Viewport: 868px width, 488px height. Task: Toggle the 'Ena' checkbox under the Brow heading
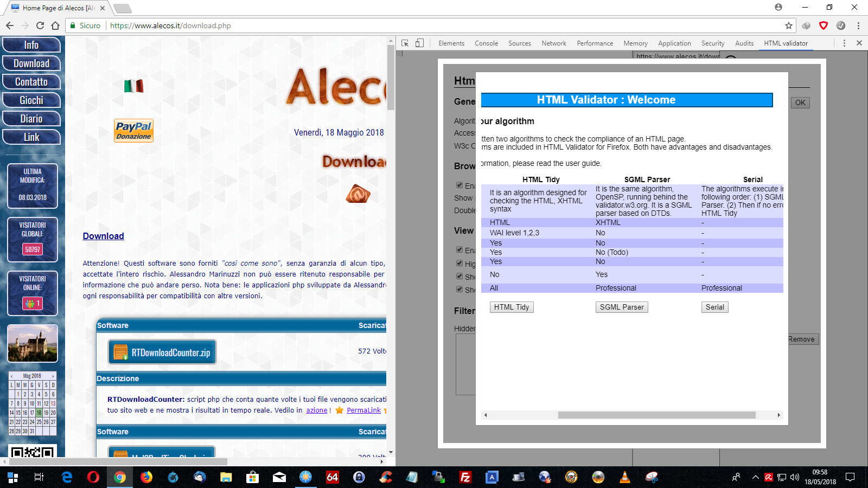pos(459,185)
